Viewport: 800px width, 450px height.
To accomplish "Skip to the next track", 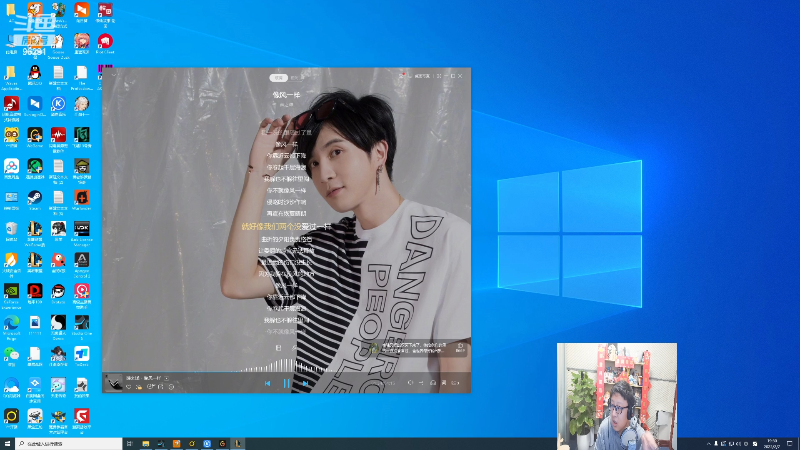I will 305,383.
